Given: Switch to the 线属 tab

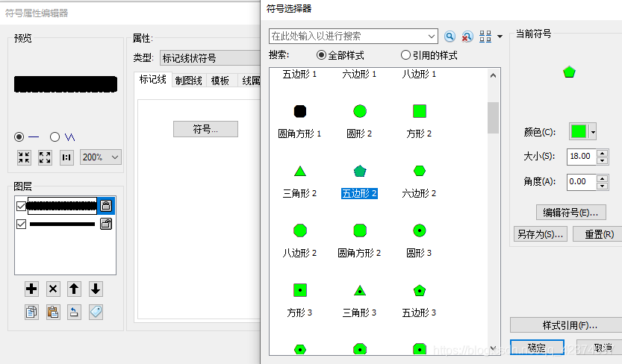Looking at the screenshot, I should (250, 81).
